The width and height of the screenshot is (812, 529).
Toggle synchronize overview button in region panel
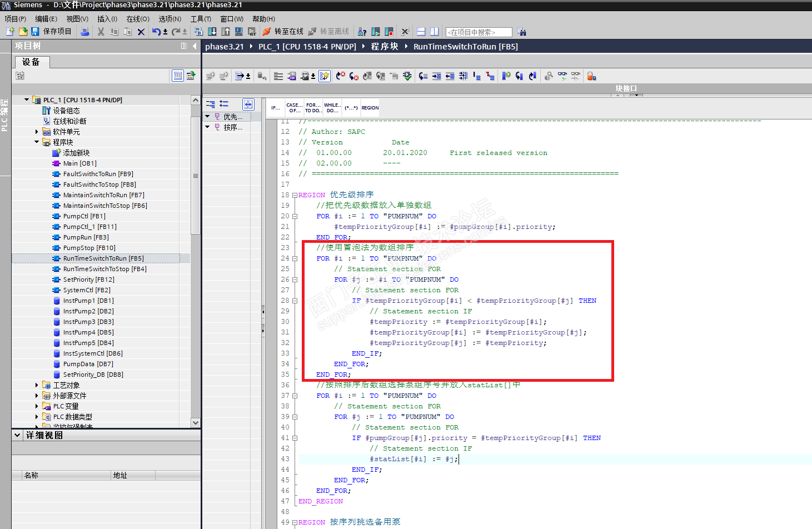coord(248,104)
